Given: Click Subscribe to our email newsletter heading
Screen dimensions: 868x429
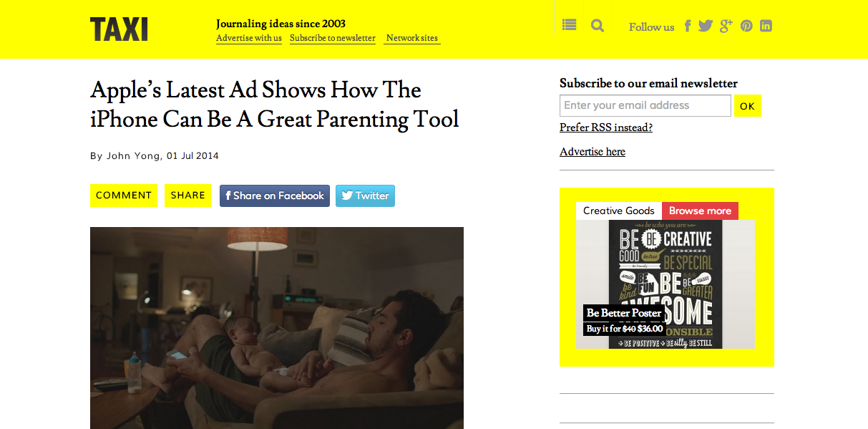Looking at the screenshot, I should 648,83.
